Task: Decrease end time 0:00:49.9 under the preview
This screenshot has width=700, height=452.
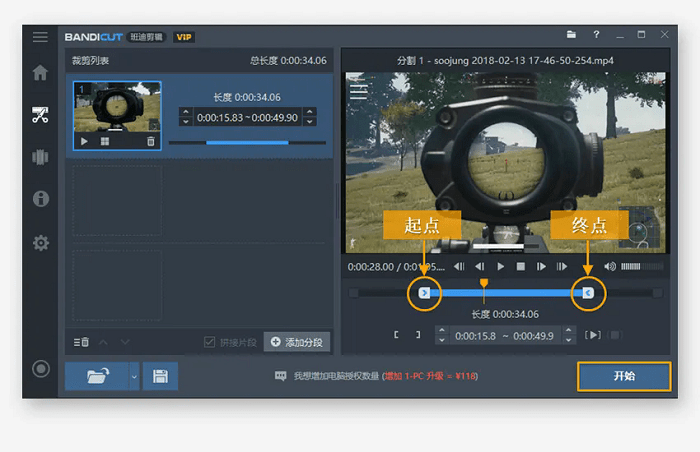Action: click(x=569, y=340)
